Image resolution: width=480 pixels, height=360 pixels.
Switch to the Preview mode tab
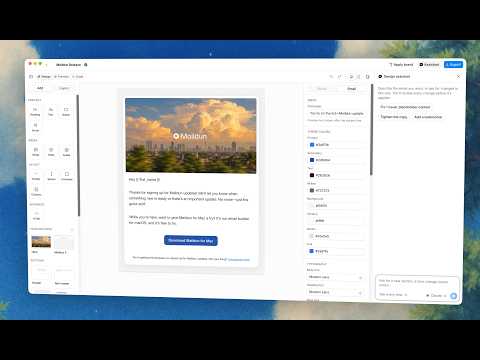point(61,77)
